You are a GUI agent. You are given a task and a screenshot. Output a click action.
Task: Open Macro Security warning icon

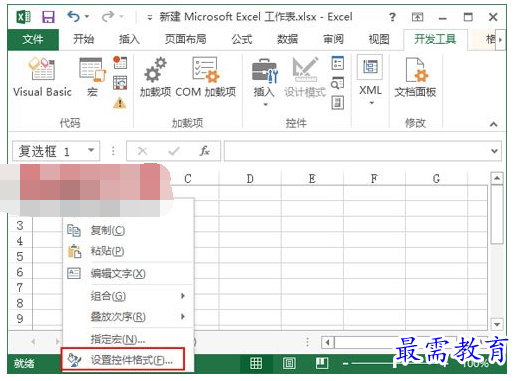120,103
